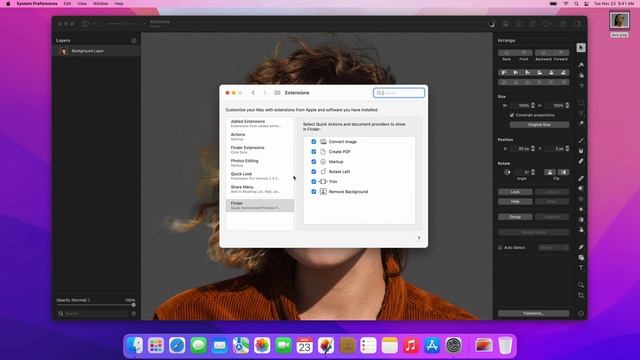Select the rectangular selection tool
This screenshot has width=640, height=360.
[x=581, y=102]
